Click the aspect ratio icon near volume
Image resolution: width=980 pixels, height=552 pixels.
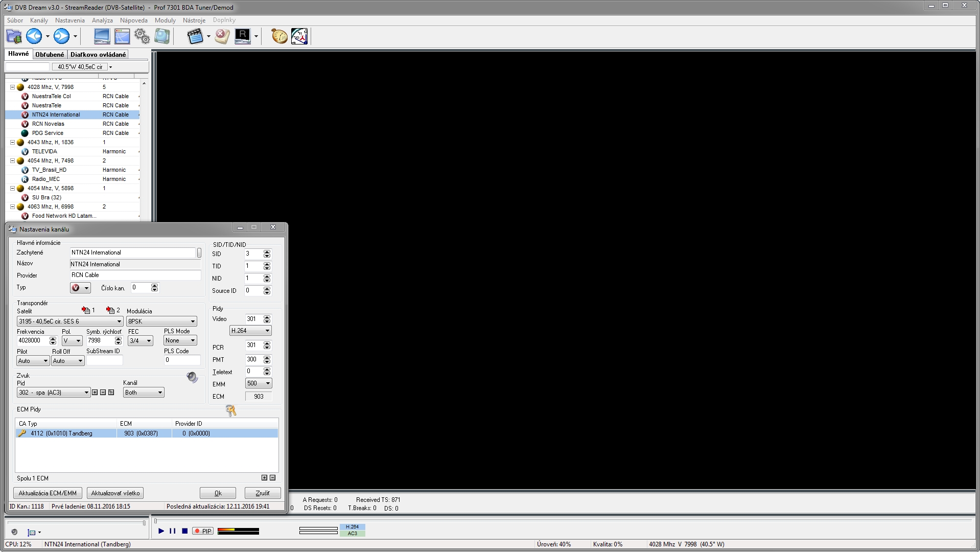coord(32,532)
